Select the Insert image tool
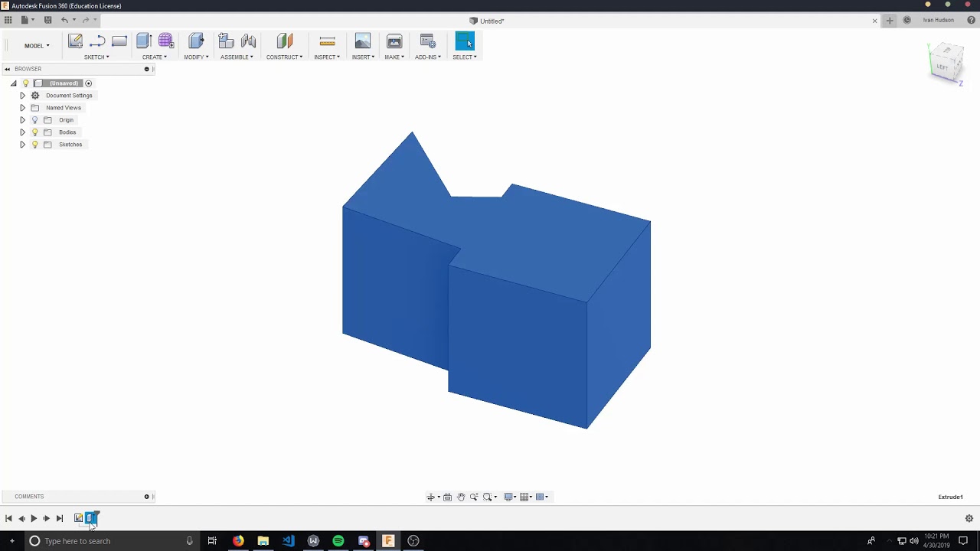The width and height of the screenshot is (980, 551). [363, 41]
